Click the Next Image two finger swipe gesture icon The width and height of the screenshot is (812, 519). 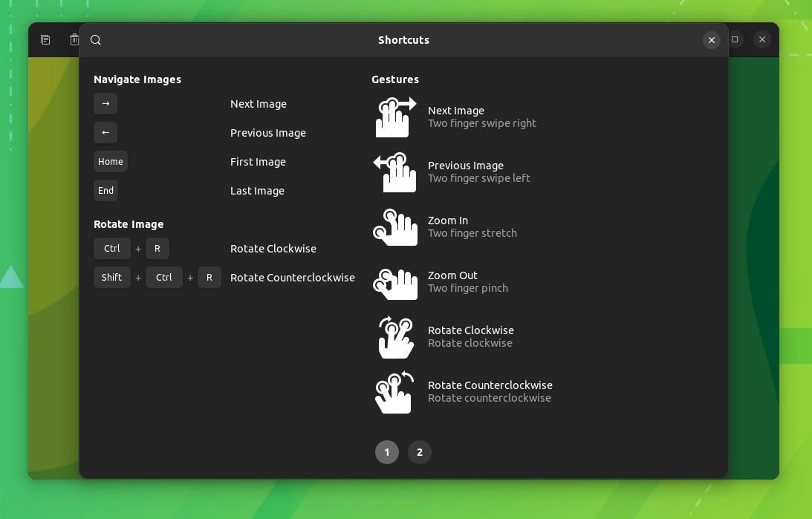(x=394, y=117)
